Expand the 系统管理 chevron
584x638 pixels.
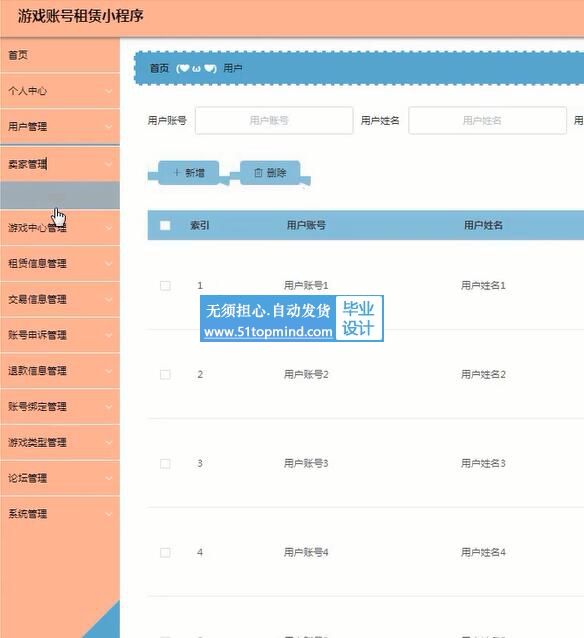[x=109, y=514]
